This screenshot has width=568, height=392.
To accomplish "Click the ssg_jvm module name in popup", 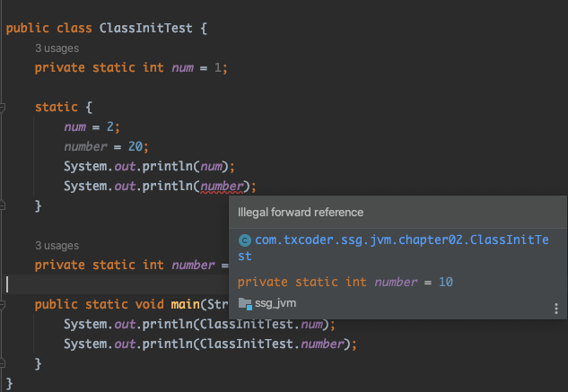I will [277, 304].
